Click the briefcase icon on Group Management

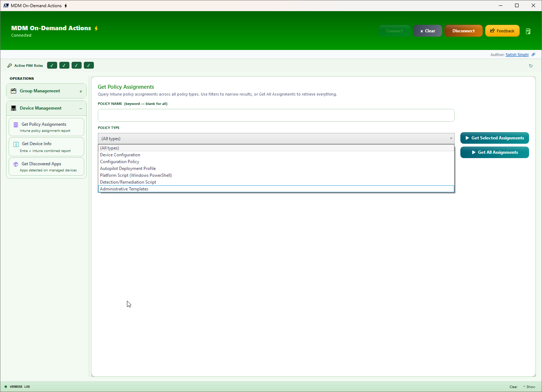click(13, 91)
